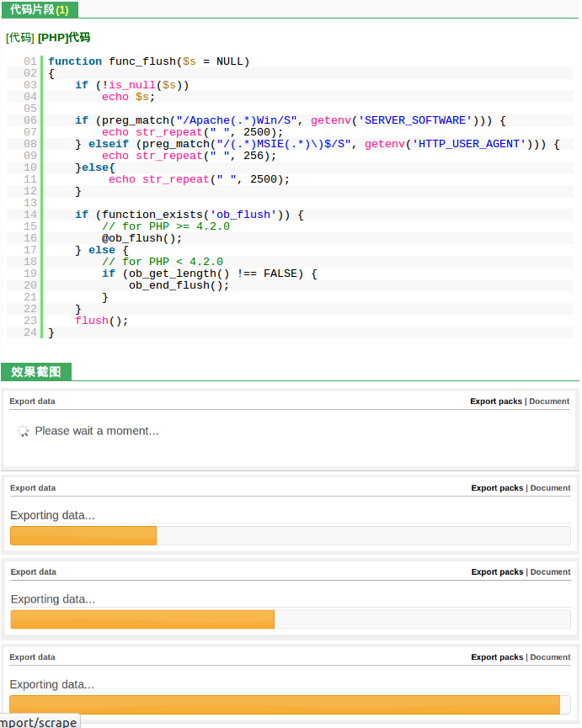
Task: Click Export packs above the half-filled progress bar
Action: click(497, 572)
